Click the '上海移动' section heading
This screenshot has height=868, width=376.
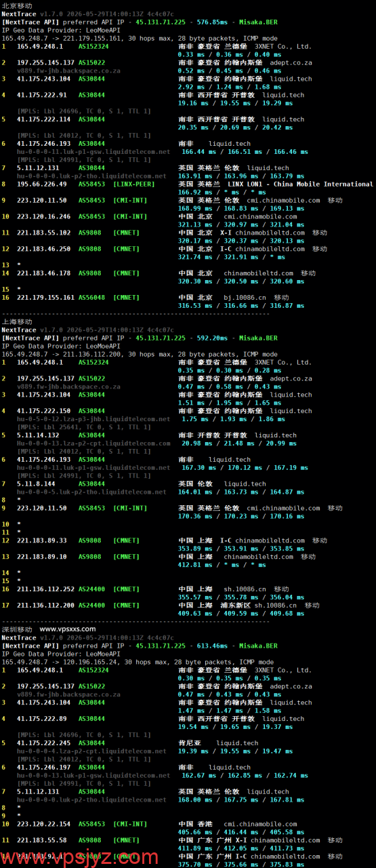tap(17, 321)
